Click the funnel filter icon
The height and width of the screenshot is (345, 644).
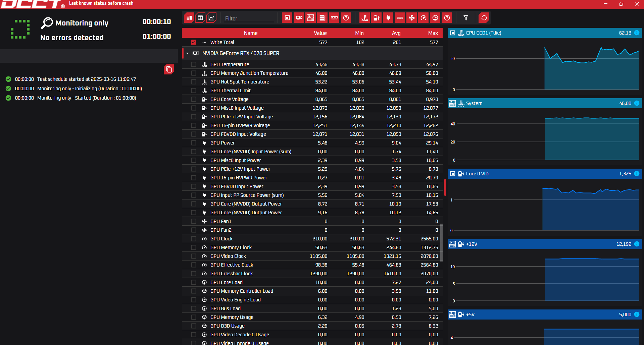point(466,18)
